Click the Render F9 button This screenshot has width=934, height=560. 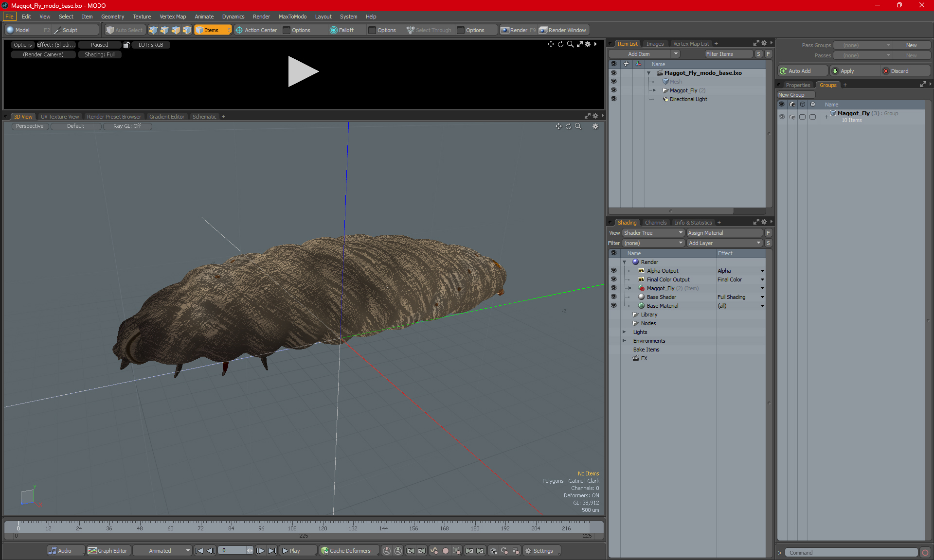518,30
